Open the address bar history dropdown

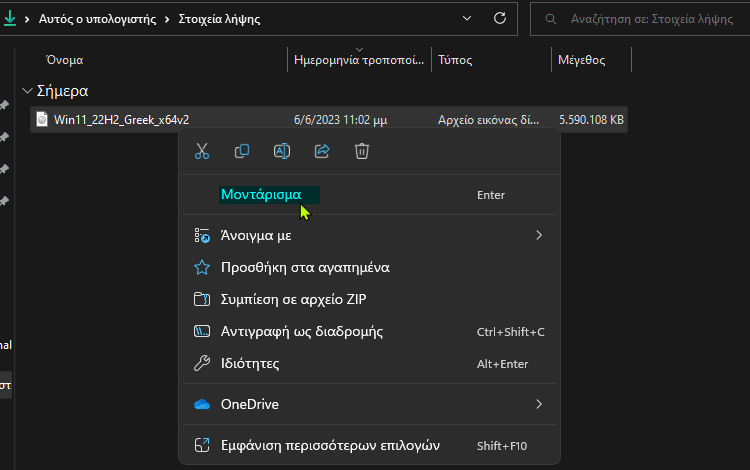467,19
